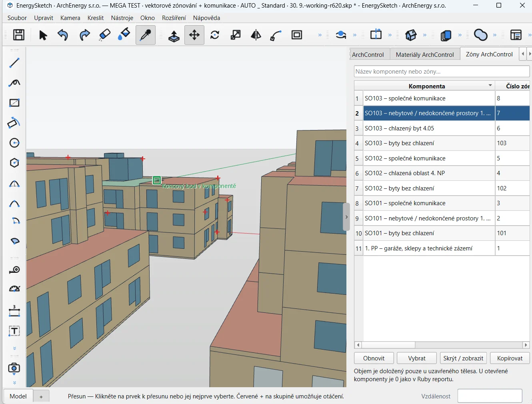Choose the 2-Point Arc tool
Image resolution: width=532 pixels, height=404 pixels.
pos(14,204)
